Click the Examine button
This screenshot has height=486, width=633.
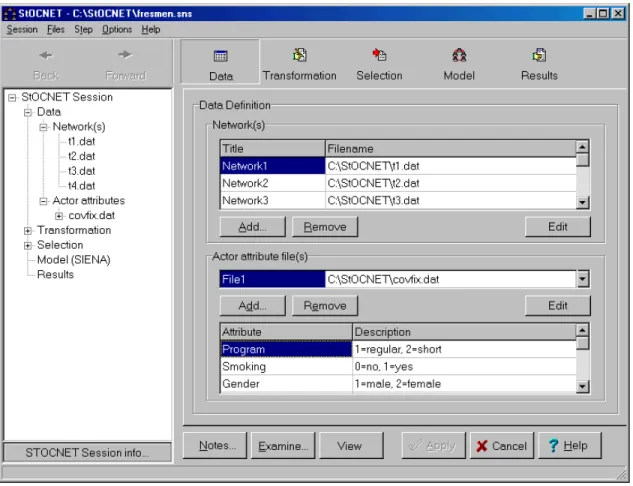[x=283, y=446]
